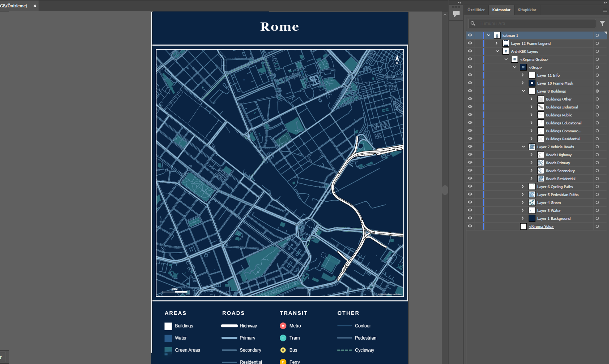
Task: Hide the Roads Secondary layer
Action: coord(470,171)
